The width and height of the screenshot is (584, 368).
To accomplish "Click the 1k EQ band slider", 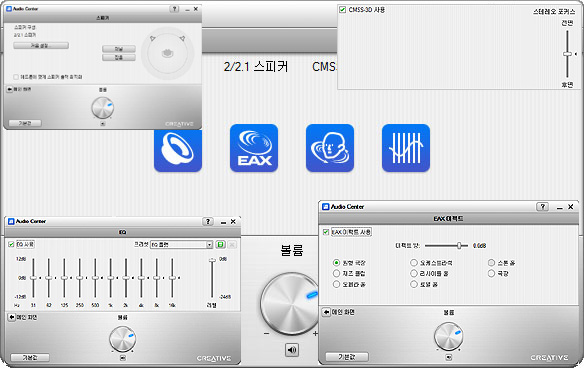I will point(111,278).
